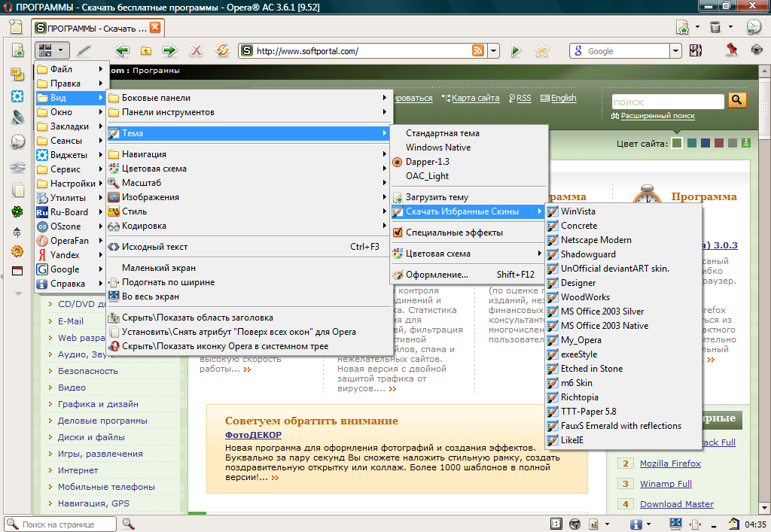Click the new tab page icon
Screen dimensions: 771x532
(17, 26)
